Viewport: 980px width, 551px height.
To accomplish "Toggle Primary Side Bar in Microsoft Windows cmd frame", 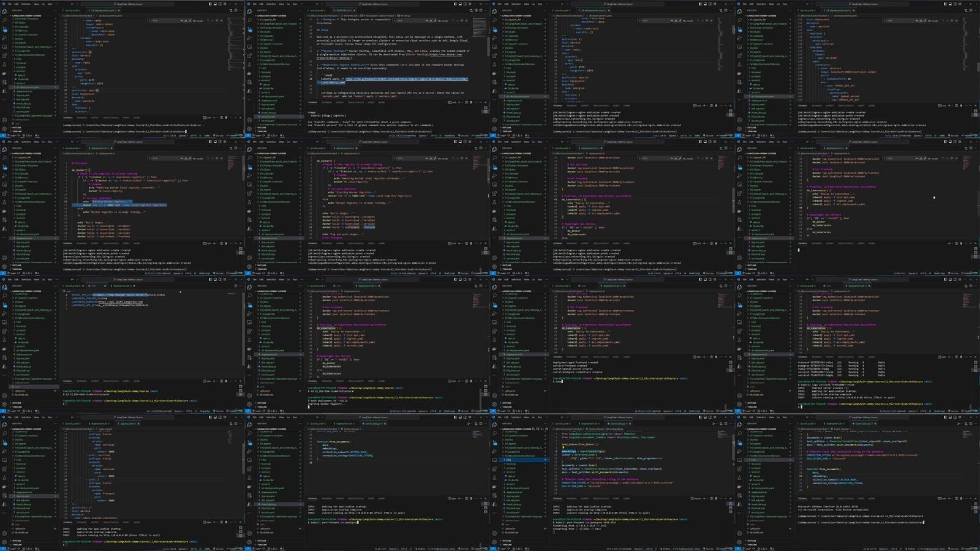I will tap(945, 417).
